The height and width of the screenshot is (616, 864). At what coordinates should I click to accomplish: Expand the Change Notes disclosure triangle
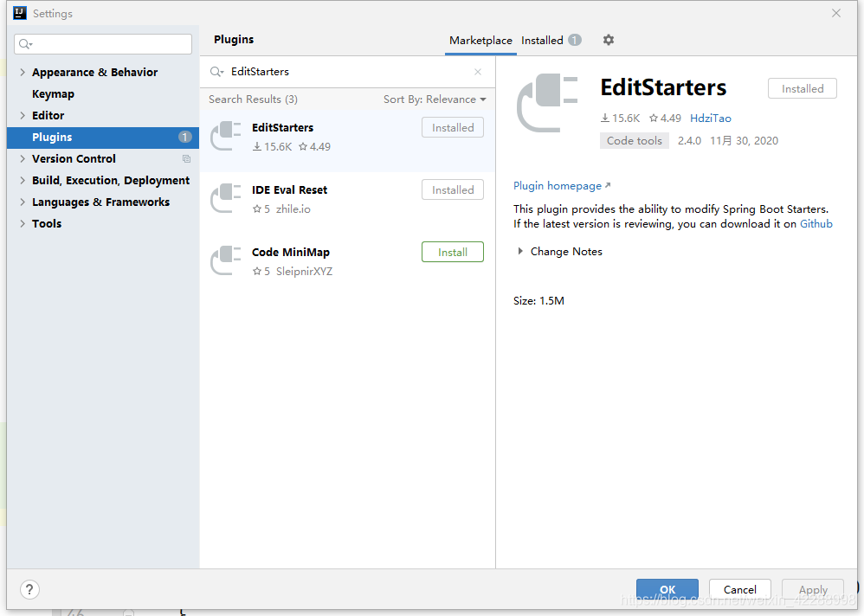(520, 251)
